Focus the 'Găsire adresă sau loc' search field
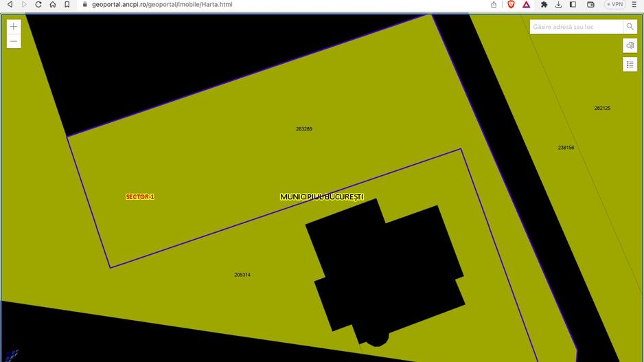 click(x=575, y=27)
